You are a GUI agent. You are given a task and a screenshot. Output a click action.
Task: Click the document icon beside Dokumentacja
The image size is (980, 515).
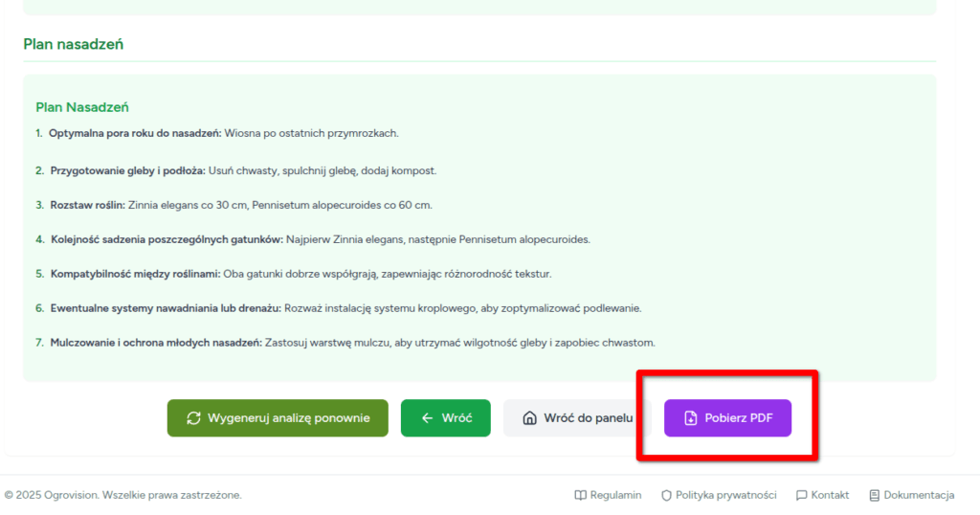pyautogui.click(x=874, y=495)
